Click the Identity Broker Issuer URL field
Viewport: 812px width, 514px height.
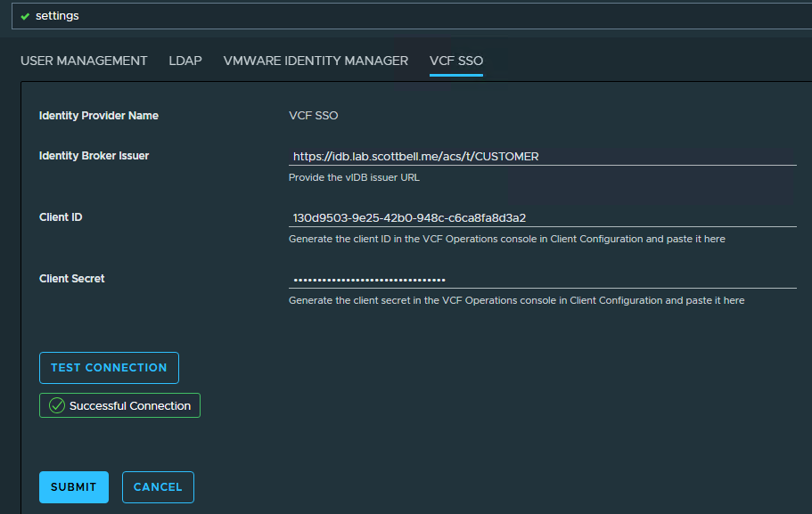point(542,156)
